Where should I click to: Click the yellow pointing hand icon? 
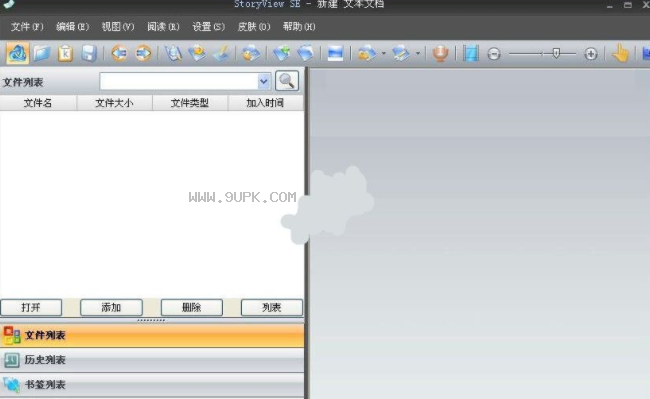click(x=620, y=53)
